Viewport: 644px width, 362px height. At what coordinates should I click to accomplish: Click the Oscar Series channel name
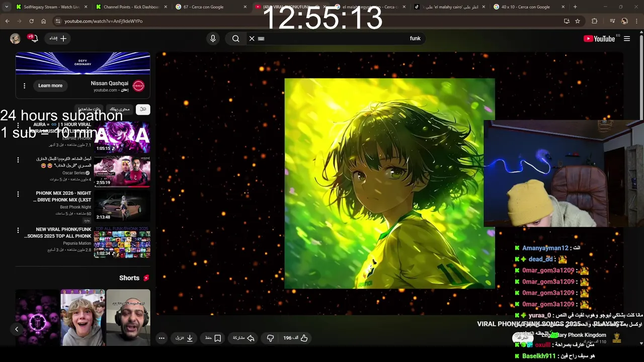(74, 173)
